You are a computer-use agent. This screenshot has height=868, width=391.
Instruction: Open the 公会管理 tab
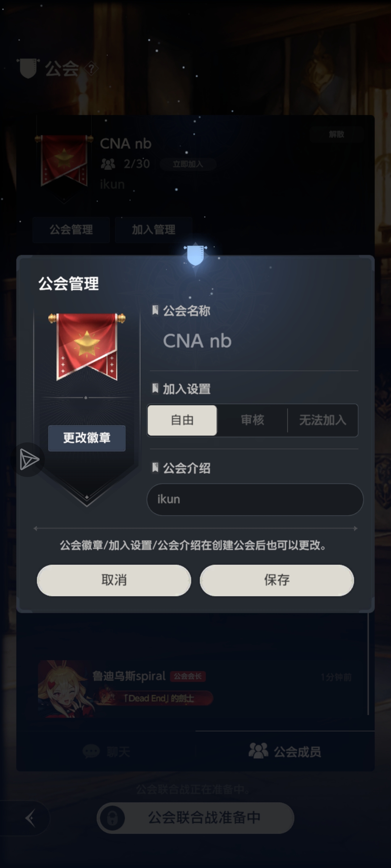coord(71,230)
